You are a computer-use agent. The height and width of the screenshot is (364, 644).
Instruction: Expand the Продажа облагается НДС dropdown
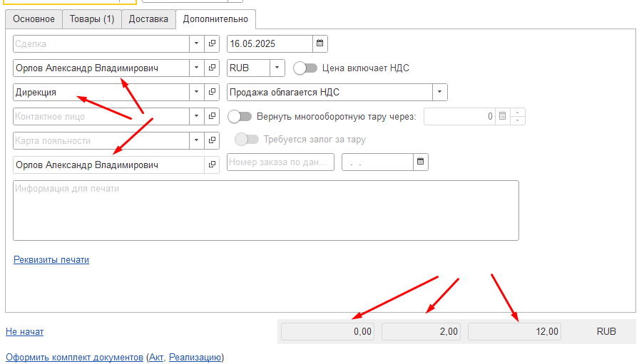440,92
